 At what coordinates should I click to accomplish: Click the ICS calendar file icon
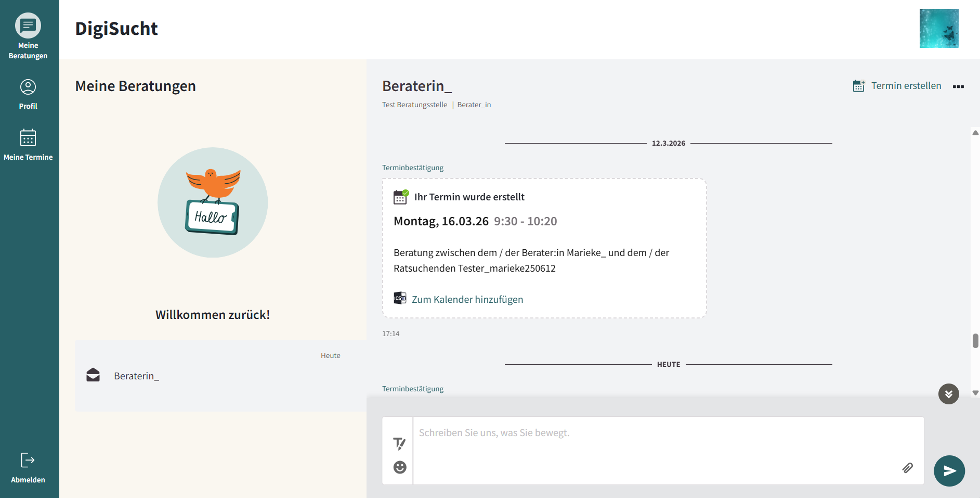tap(400, 298)
